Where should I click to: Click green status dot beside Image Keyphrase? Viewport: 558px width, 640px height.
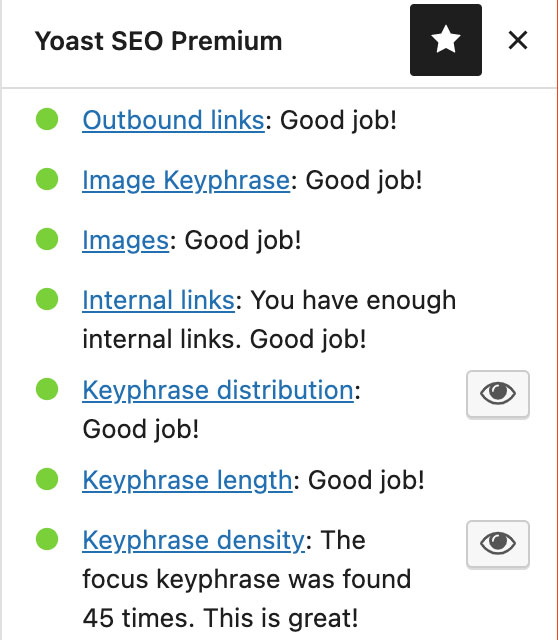click(47, 179)
